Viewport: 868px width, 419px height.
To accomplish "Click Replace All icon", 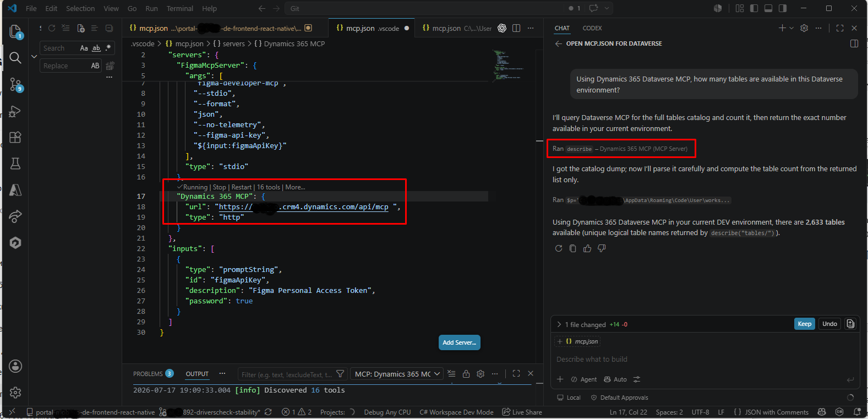I will pos(110,66).
